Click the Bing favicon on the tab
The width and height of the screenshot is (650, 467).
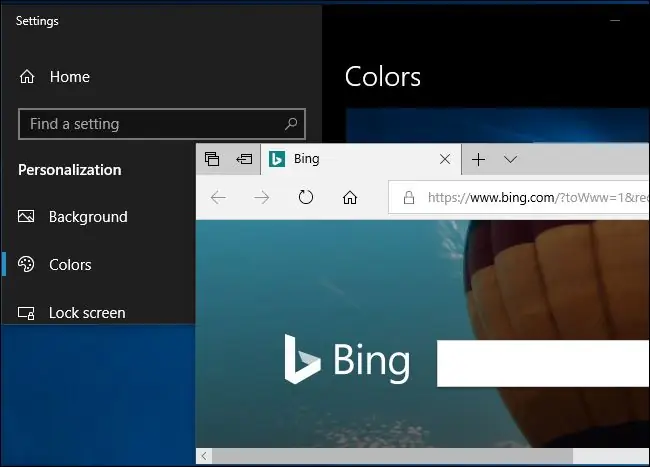[277, 159]
